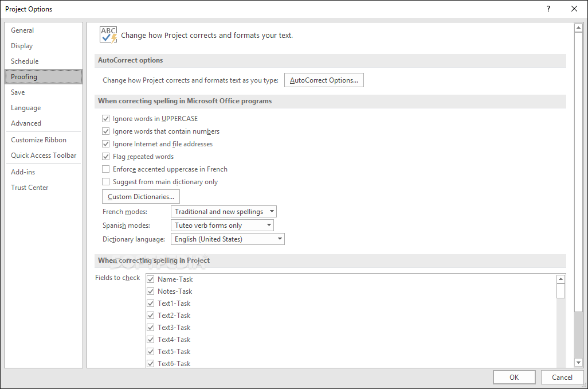Click the fields list scroll up arrow
The height and width of the screenshot is (389, 588).
coord(561,279)
